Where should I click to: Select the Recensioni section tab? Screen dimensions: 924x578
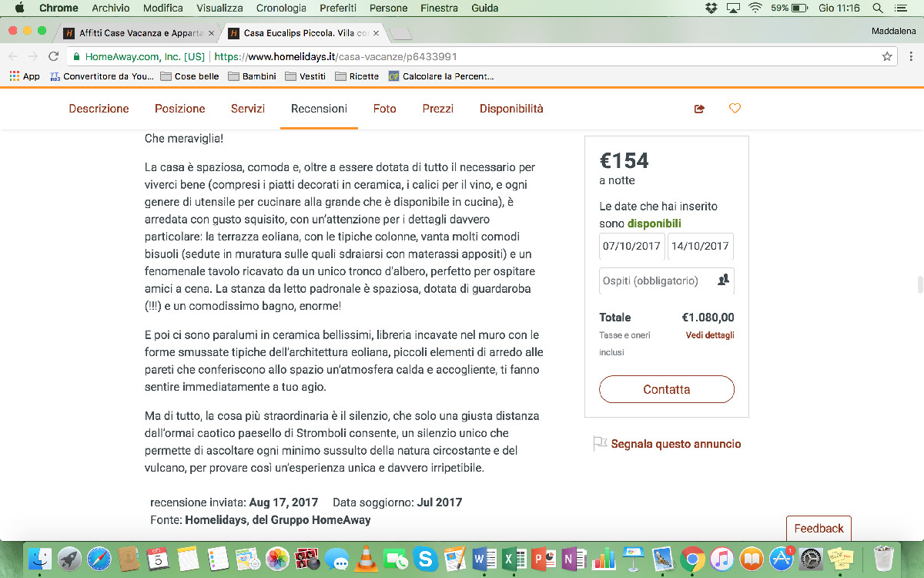319,109
